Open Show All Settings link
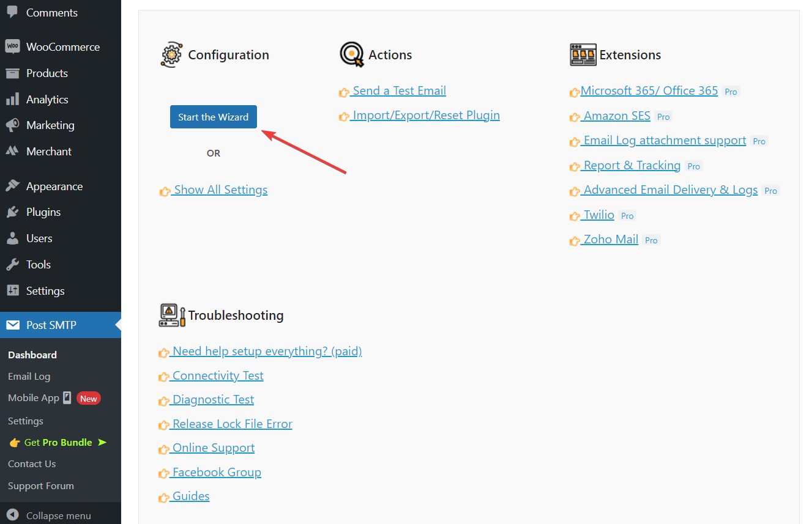 [220, 190]
